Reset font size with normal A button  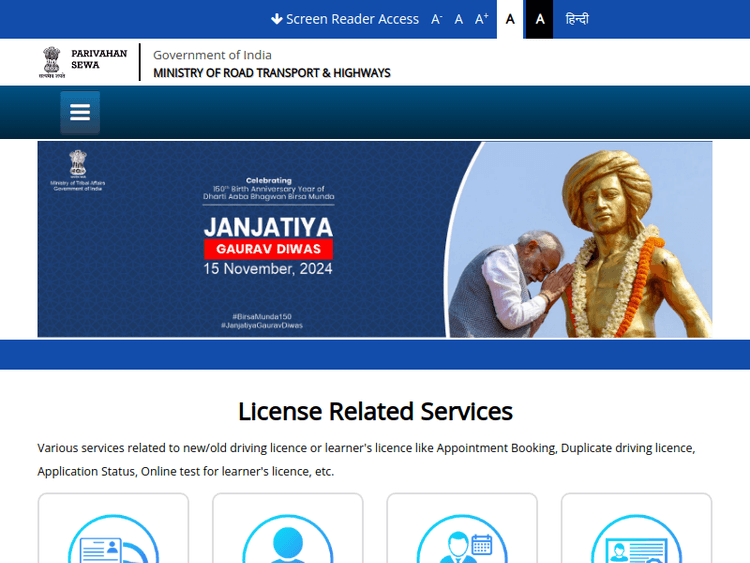pyautogui.click(x=459, y=19)
